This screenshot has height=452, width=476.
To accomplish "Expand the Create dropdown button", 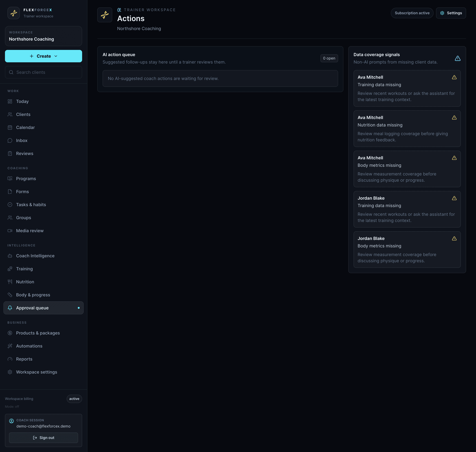I will 43,56.
